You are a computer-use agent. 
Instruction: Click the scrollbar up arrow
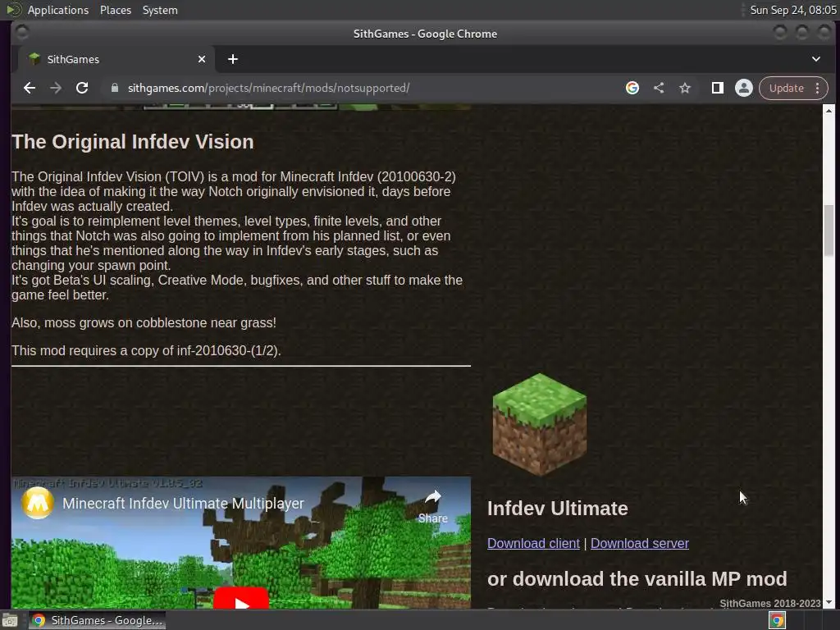(x=829, y=111)
